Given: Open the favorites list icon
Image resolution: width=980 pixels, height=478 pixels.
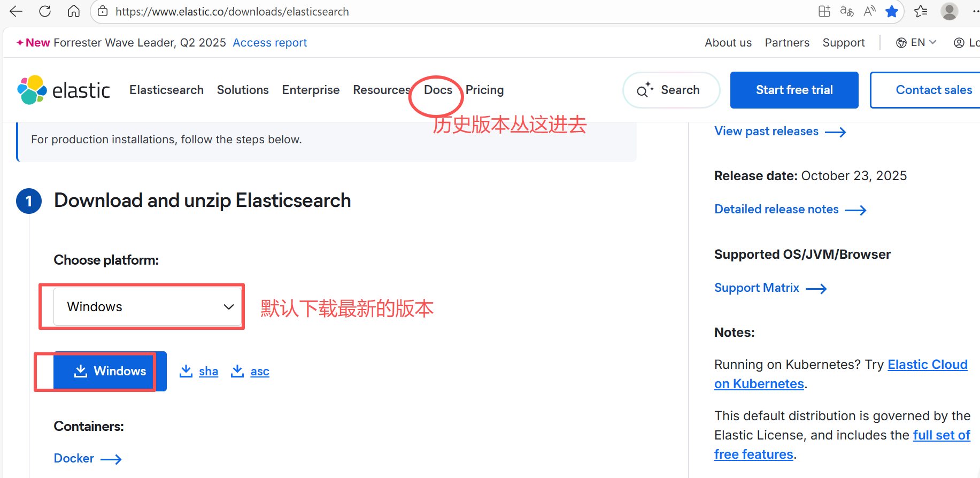Looking at the screenshot, I should point(921,11).
